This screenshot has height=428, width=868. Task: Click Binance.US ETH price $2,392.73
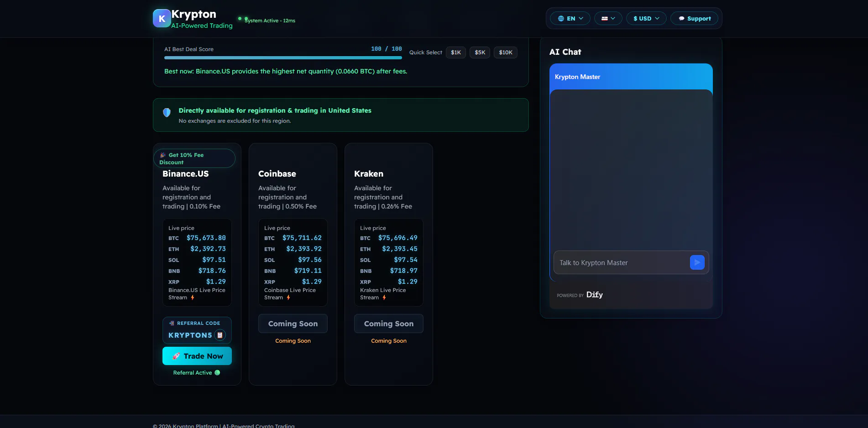[208, 249]
